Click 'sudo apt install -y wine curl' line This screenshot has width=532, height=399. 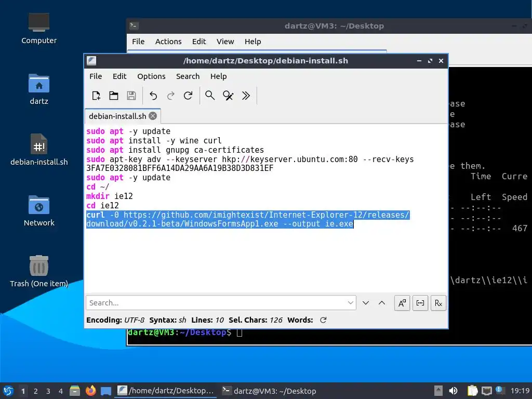click(x=154, y=140)
